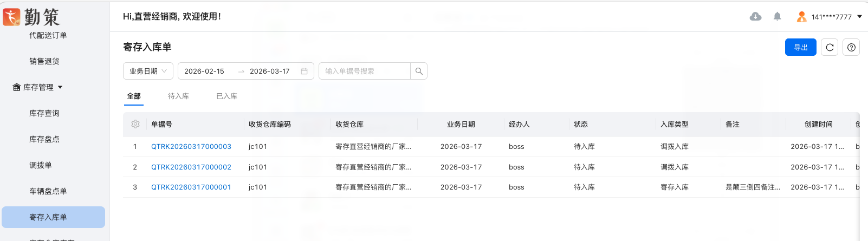Screen dimensions: 868x241
Task: Click the 导出 export button
Action: pyautogui.click(x=800, y=48)
